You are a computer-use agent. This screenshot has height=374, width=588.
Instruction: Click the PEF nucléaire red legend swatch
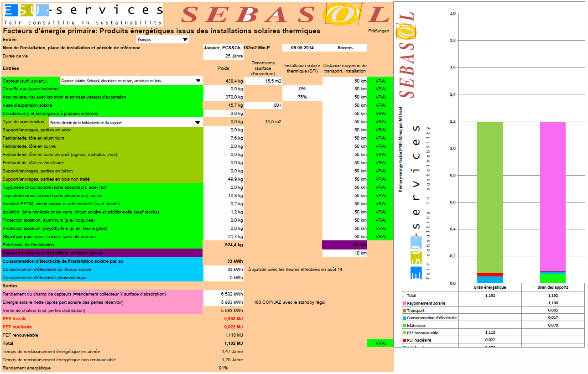404,340
